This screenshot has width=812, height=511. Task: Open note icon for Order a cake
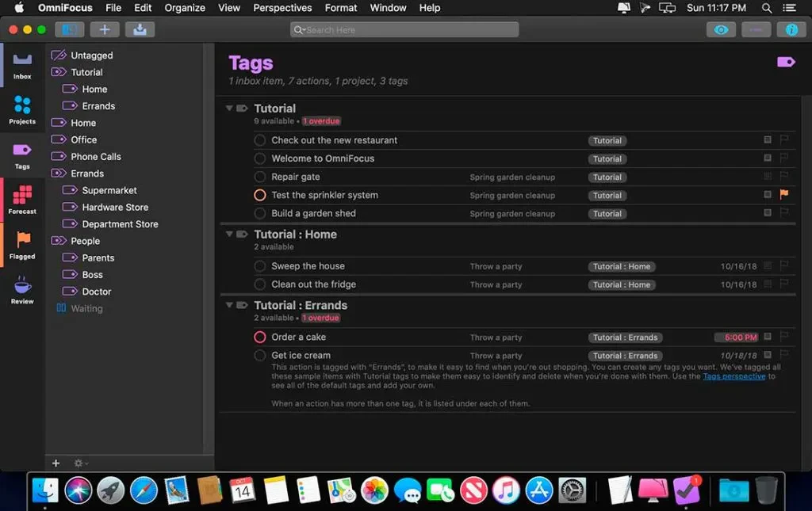[768, 336]
